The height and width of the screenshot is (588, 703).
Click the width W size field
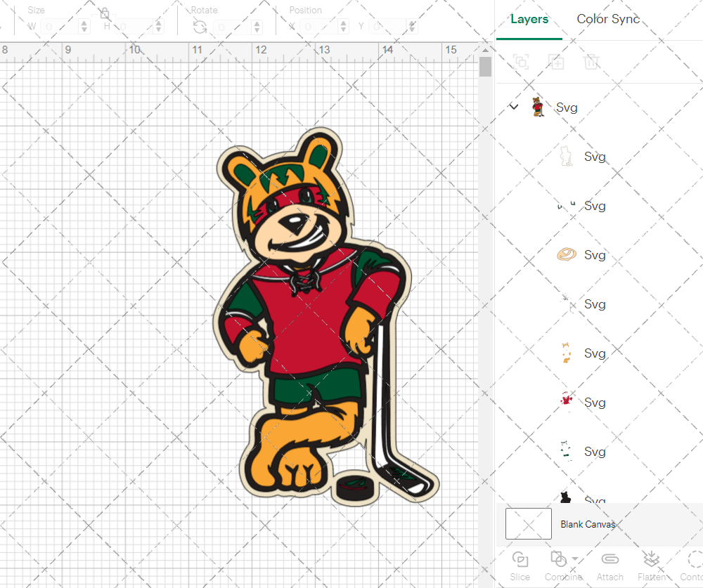(x=60, y=27)
